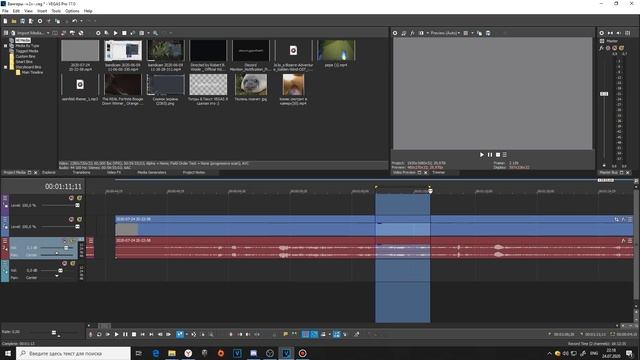The width and height of the screenshot is (640, 360).
Task: Open the video output FX in preview toolbar
Action: (x=412, y=33)
